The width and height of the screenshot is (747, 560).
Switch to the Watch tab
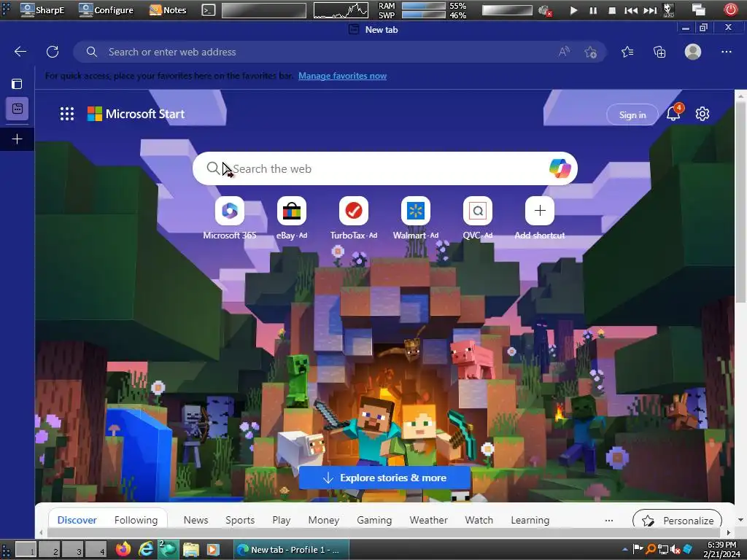click(479, 520)
